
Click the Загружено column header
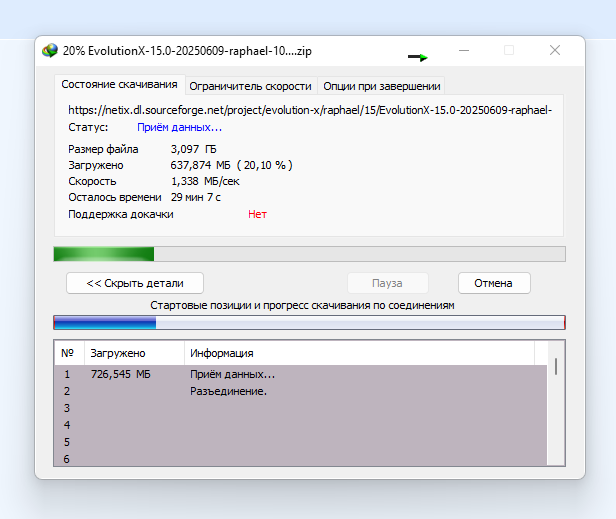[x=134, y=353]
